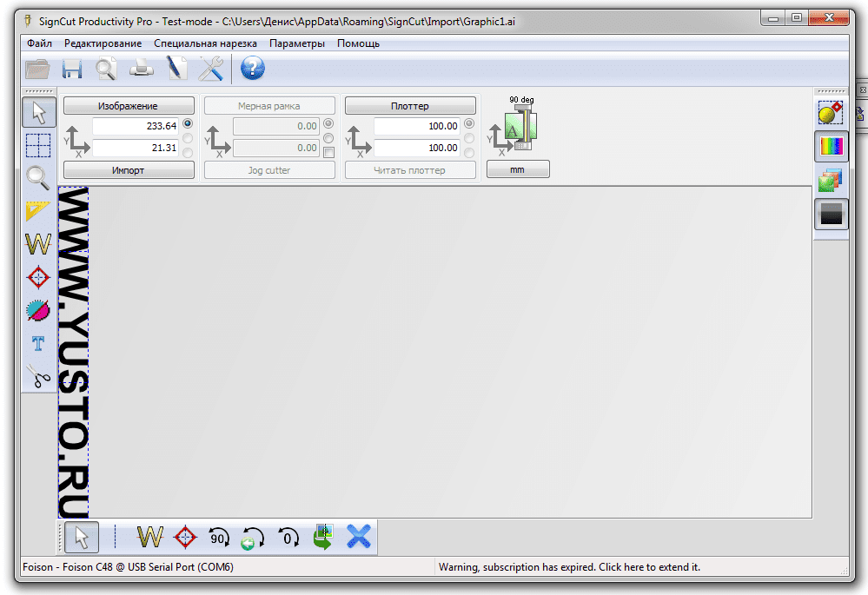Screen dimensions: 868x595
Task: Rotate image 90 degrees
Action: [219, 538]
